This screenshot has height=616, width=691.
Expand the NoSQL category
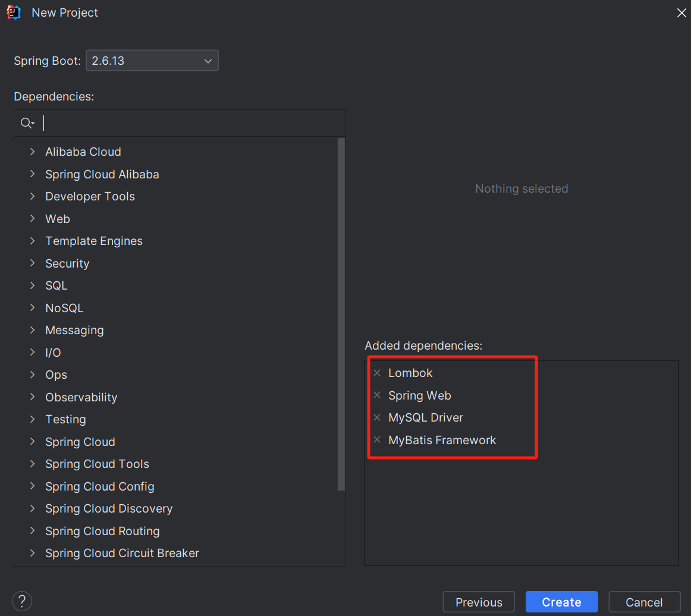click(32, 307)
